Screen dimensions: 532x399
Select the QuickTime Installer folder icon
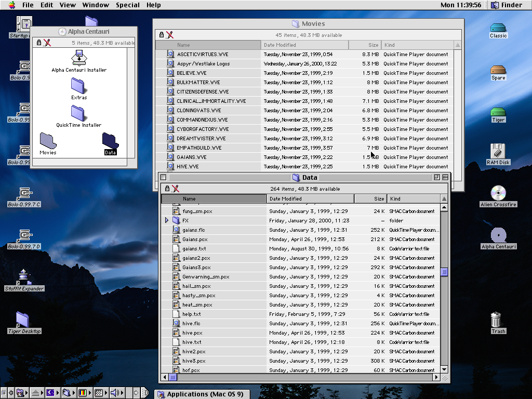click(x=78, y=113)
